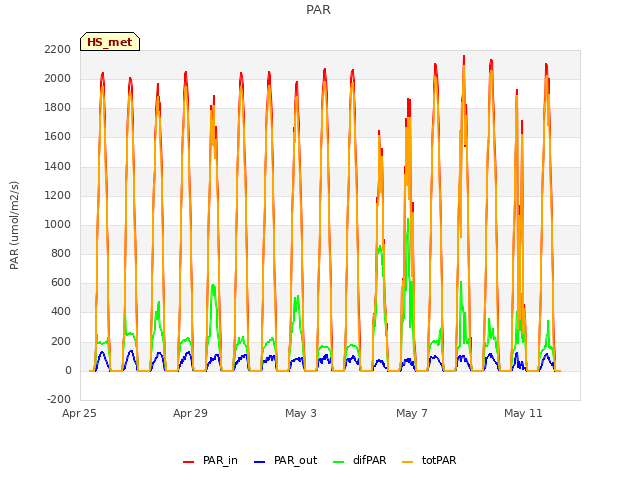
Task: Click the 0 y-axis tick label
Action: point(68,370)
